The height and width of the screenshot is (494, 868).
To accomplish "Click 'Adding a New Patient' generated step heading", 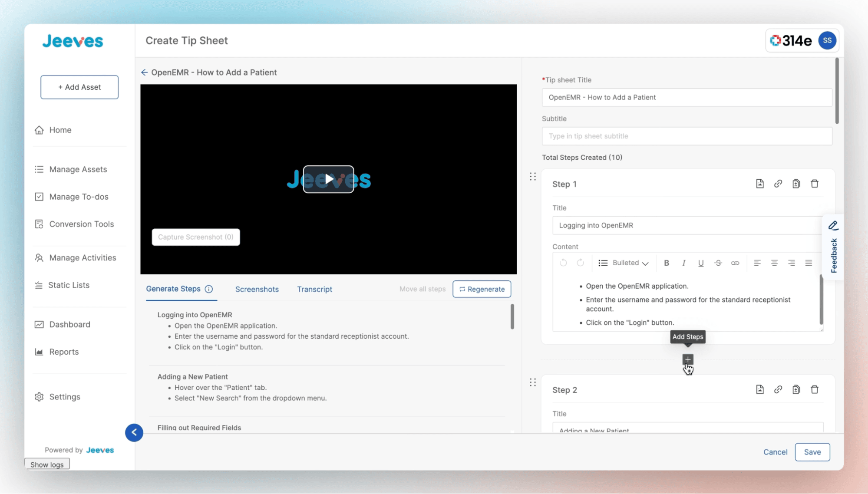I will (x=192, y=377).
